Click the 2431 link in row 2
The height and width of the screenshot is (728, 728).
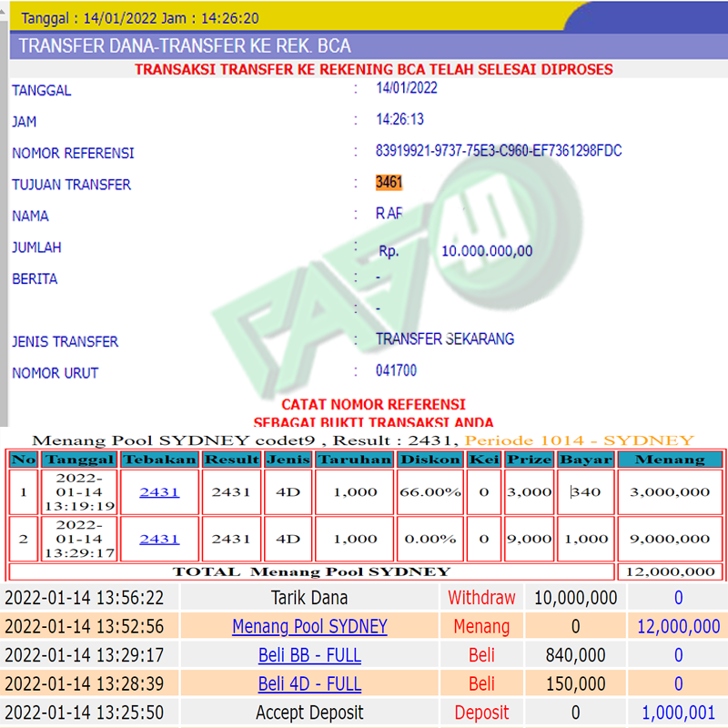pyautogui.click(x=159, y=539)
